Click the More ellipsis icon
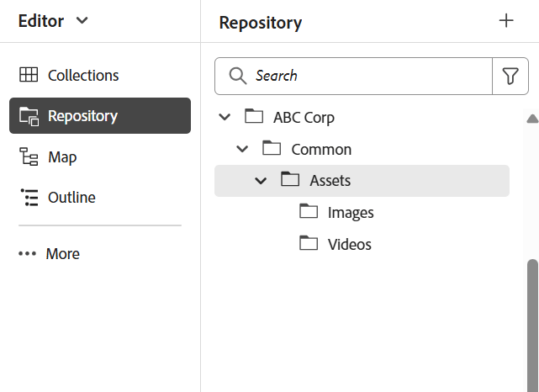This screenshot has width=539, height=392. click(x=29, y=254)
